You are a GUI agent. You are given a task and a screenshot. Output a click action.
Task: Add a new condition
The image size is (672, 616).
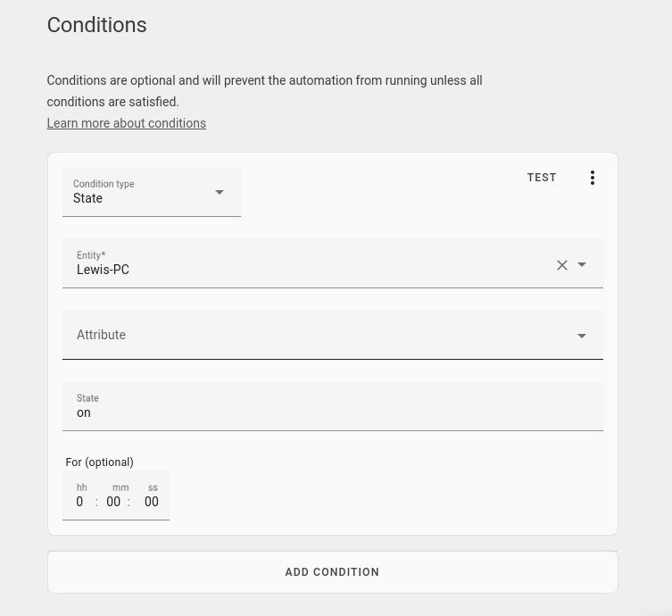pyautogui.click(x=333, y=572)
